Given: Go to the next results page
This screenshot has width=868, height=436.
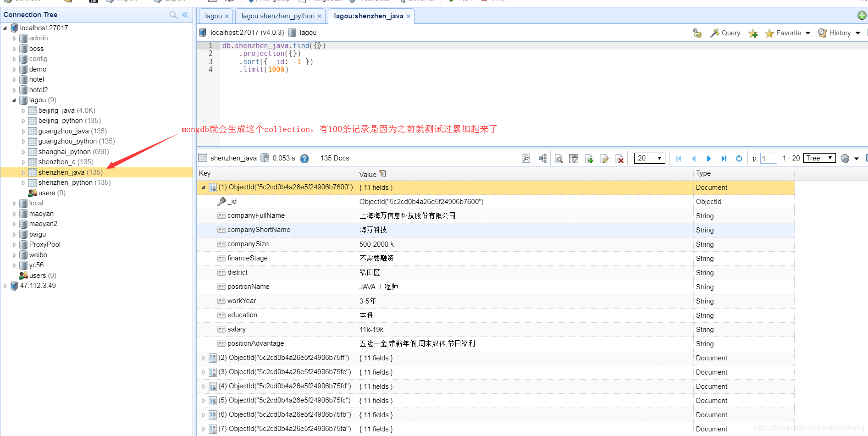Looking at the screenshot, I should coord(709,159).
